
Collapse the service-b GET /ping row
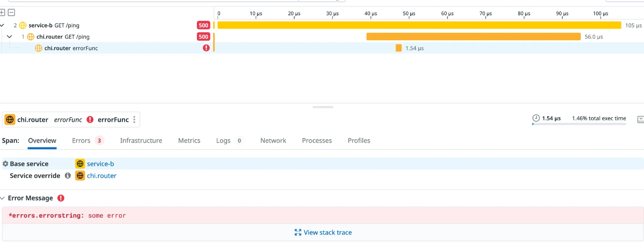pos(2,25)
